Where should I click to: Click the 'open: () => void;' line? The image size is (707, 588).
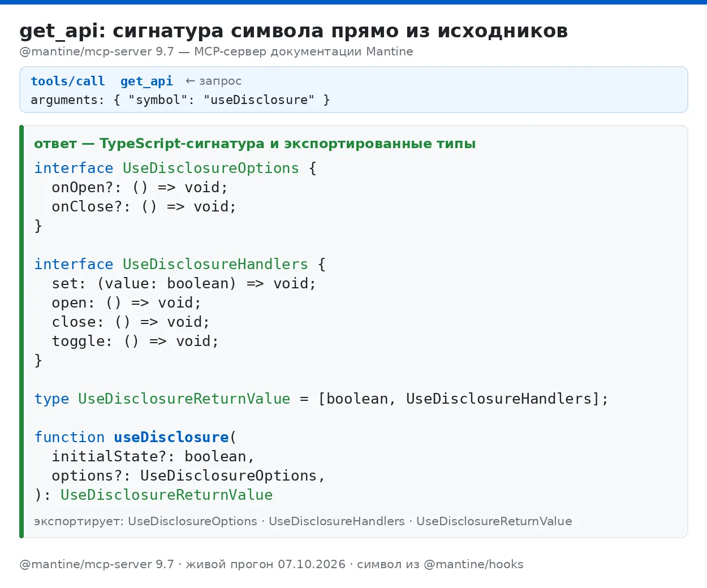[x=127, y=303]
